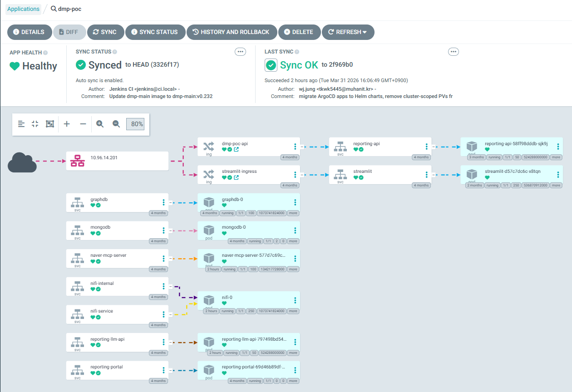Open external link icon on streamlit-ingress node
The width and height of the screenshot is (572, 392).
[236, 177]
